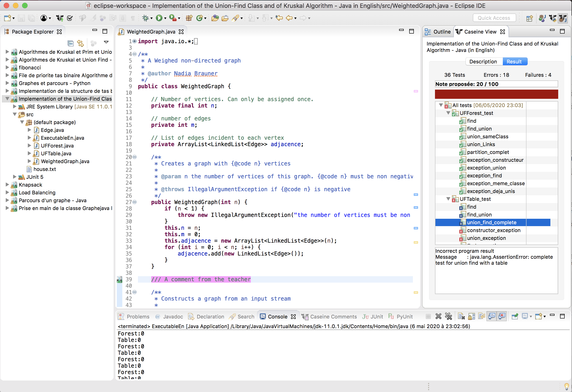Collapse the src folder
This screenshot has height=392, width=572.
[15, 114]
